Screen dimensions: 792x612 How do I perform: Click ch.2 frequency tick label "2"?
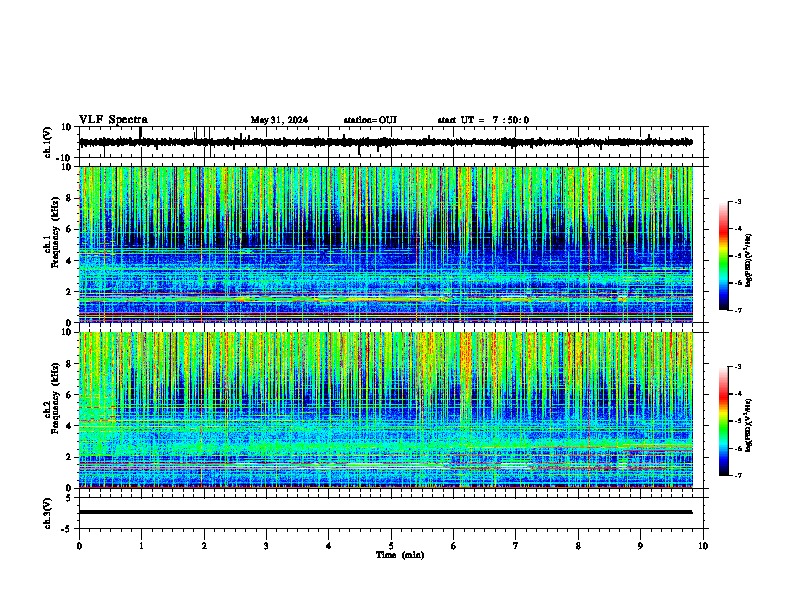69,457
